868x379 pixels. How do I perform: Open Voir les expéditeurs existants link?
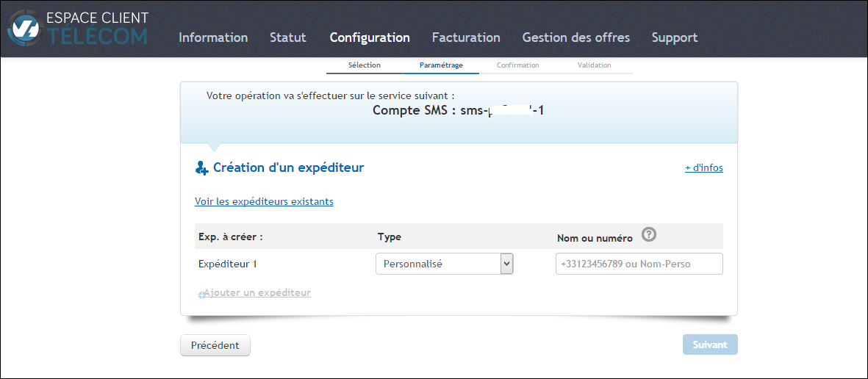tap(264, 201)
